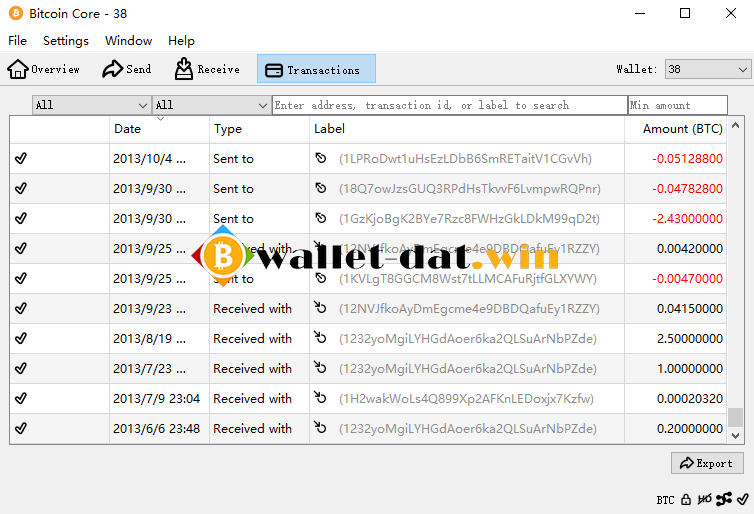This screenshot has width=754, height=514.
Task: Select address label 1H2wakWoLs4Q899Xp2AFKnLEDoxjx7Kzfw
Action: tap(466, 399)
